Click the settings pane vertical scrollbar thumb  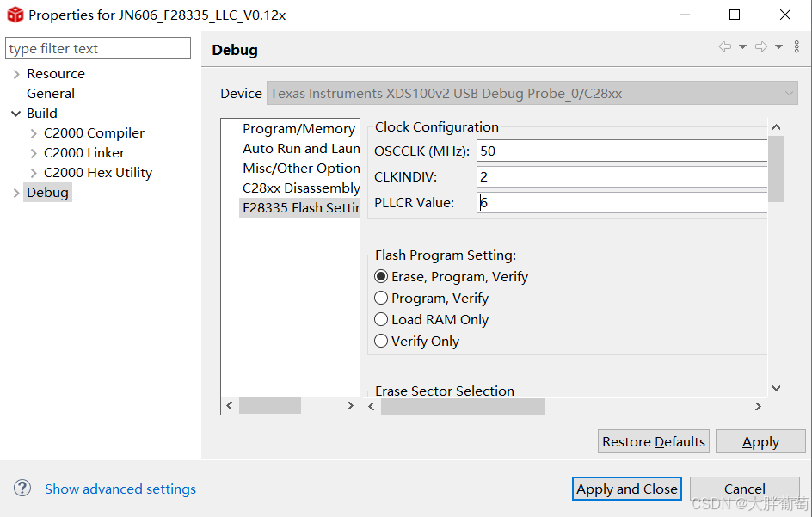click(776, 169)
